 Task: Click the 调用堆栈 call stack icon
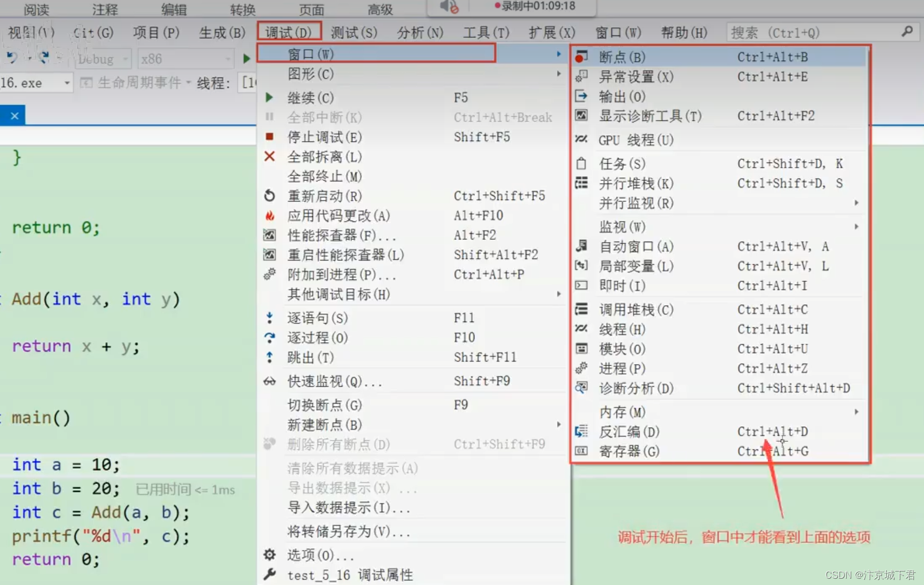(x=581, y=309)
